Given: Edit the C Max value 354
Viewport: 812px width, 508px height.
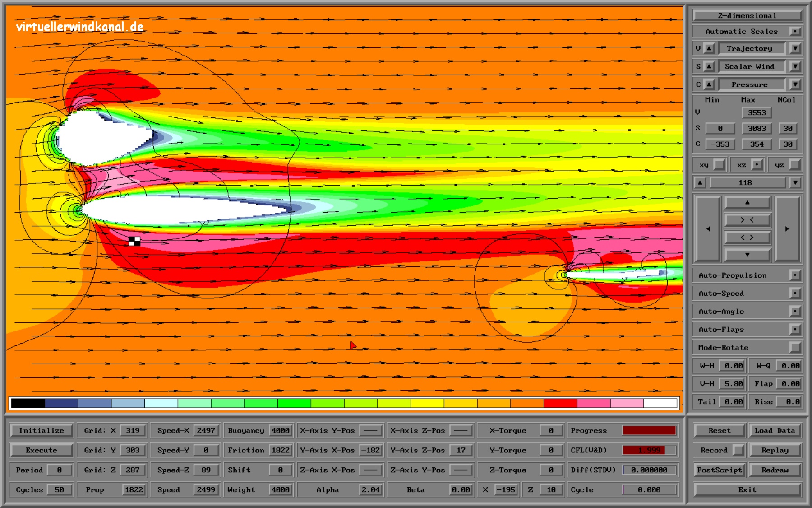Looking at the screenshot, I should click(757, 144).
